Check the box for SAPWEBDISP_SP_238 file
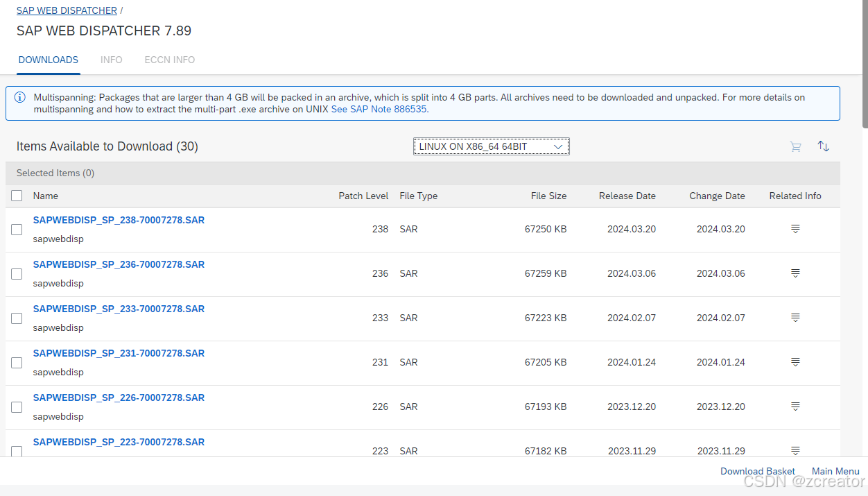Image resolution: width=868 pixels, height=496 pixels. pos(17,230)
